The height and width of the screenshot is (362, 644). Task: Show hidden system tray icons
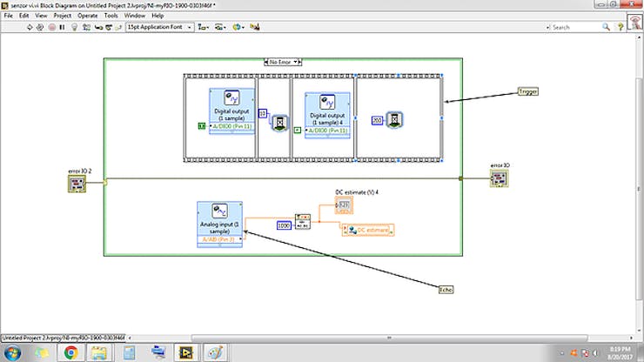pyautogui.click(x=562, y=353)
